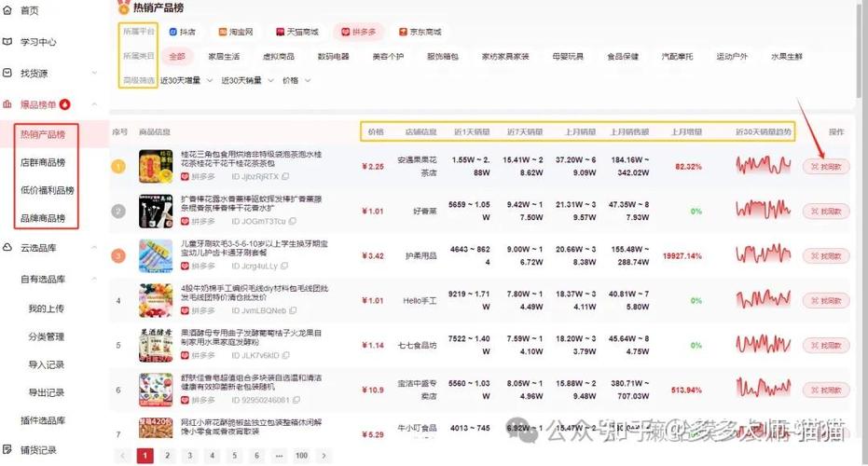Click 拼多多 icon in 儿童牙刷 row

click(x=185, y=267)
